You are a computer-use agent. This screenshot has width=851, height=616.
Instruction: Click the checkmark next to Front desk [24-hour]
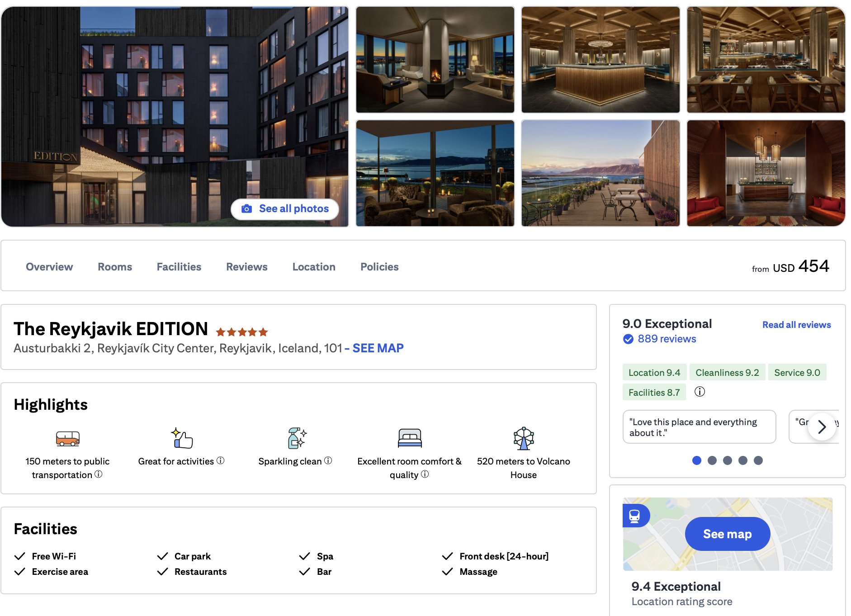click(448, 556)
